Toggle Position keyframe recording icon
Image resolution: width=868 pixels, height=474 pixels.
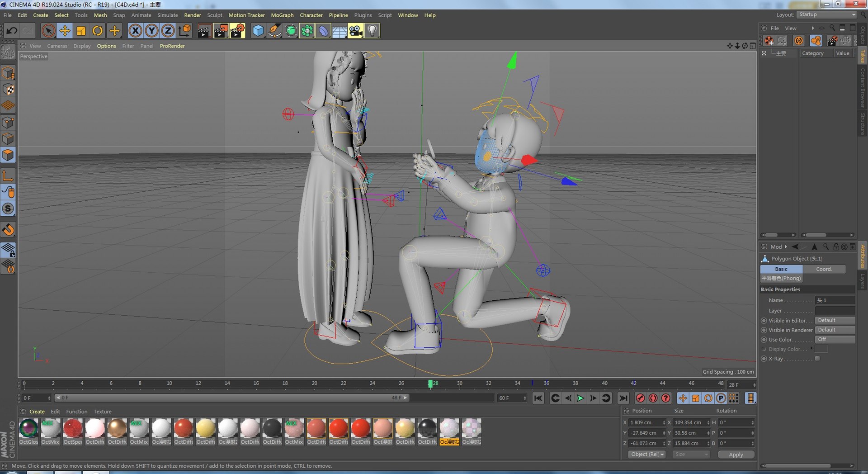pyautogui.click(x=683, y=398)
